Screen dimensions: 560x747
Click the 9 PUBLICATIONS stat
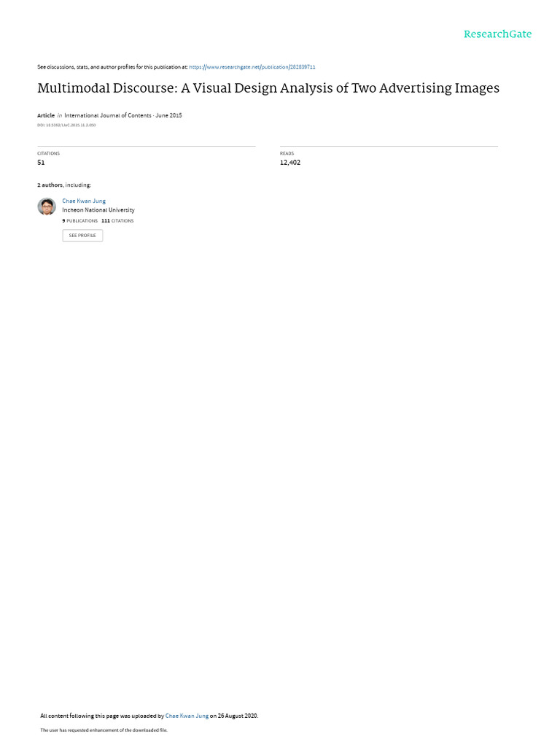80,221
